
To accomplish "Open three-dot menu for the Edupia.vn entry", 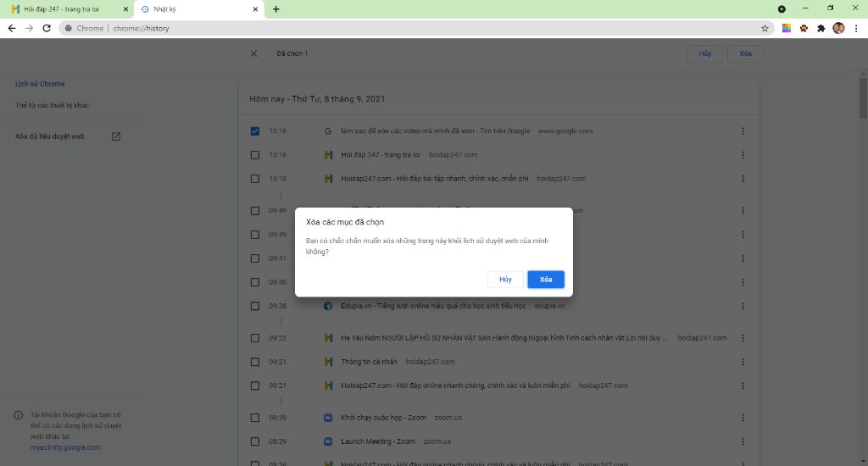I will coord(743,306).
